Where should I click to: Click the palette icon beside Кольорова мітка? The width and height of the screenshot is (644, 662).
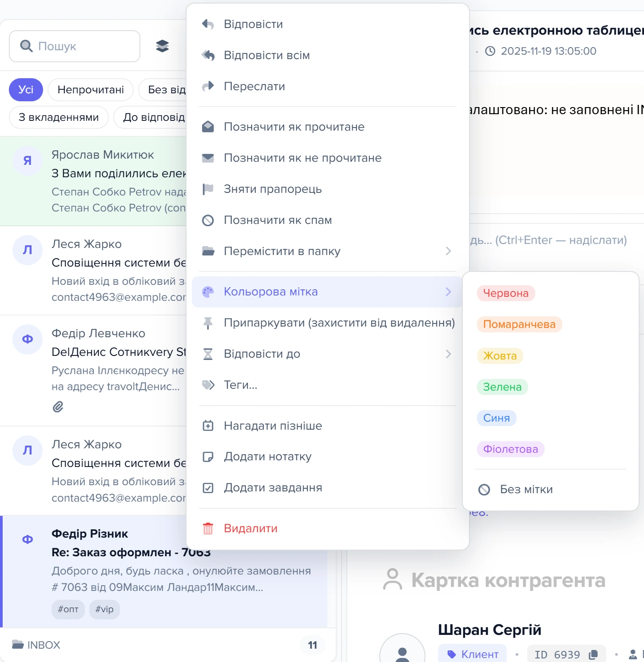point(208,292)
